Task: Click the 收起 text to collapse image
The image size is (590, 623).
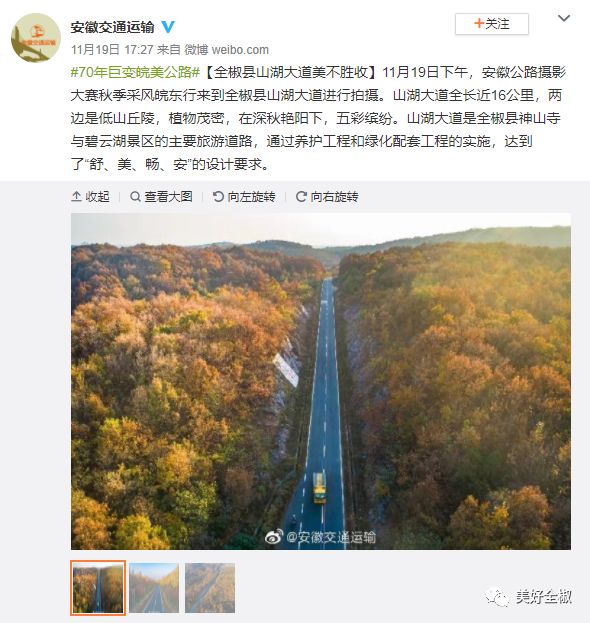Action: tap(97, 196)
